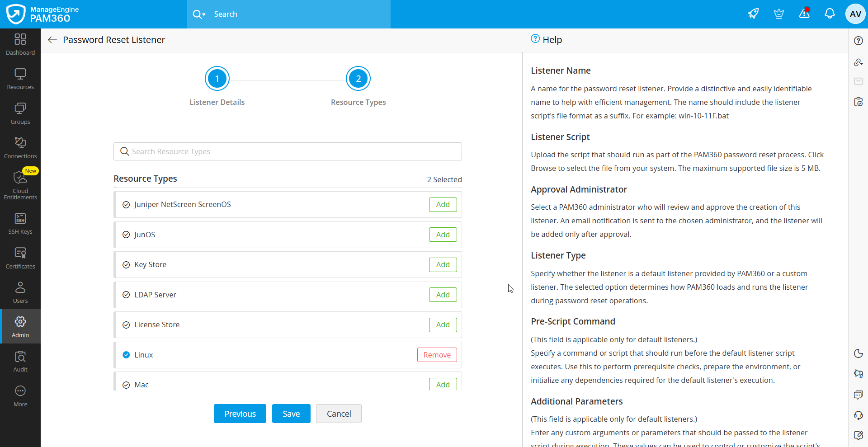Viewport: 868px width, 447px height.
Task: Remove the Linux resource type
Action: tap(437, 355)
